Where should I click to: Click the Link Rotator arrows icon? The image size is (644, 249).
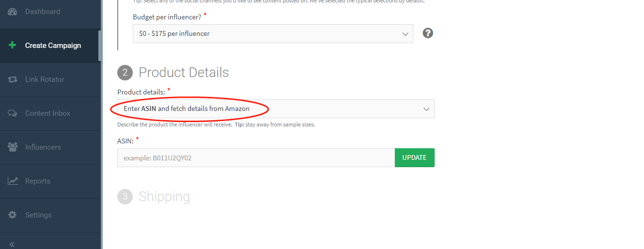pos(13,79)
